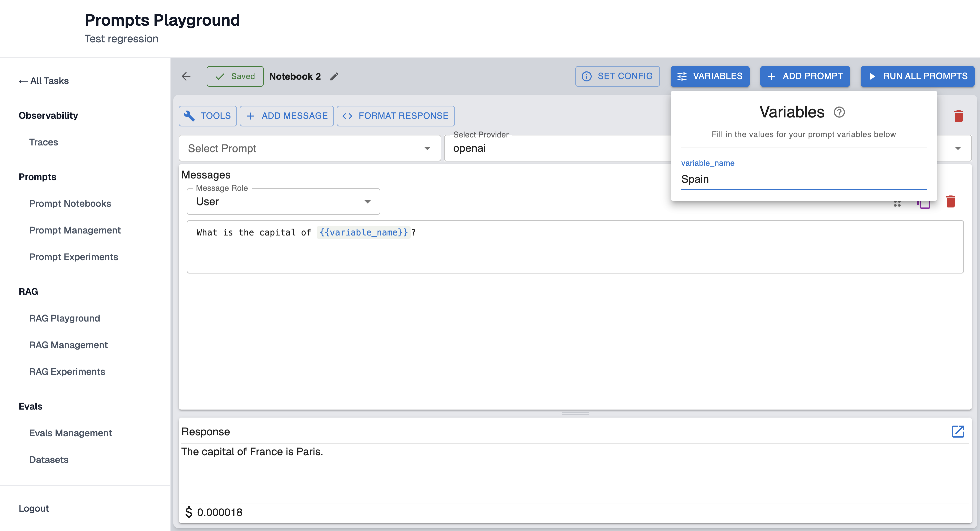Click the TOOLS wrench button

coord(207,116)
